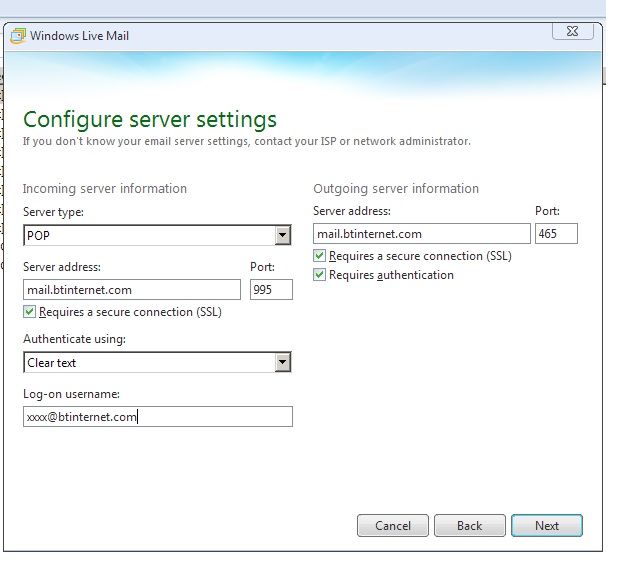This screenshot has width=623, height=568.
Task: Toggle Requires authentication checkbox
Action: (x=319, y=275)
